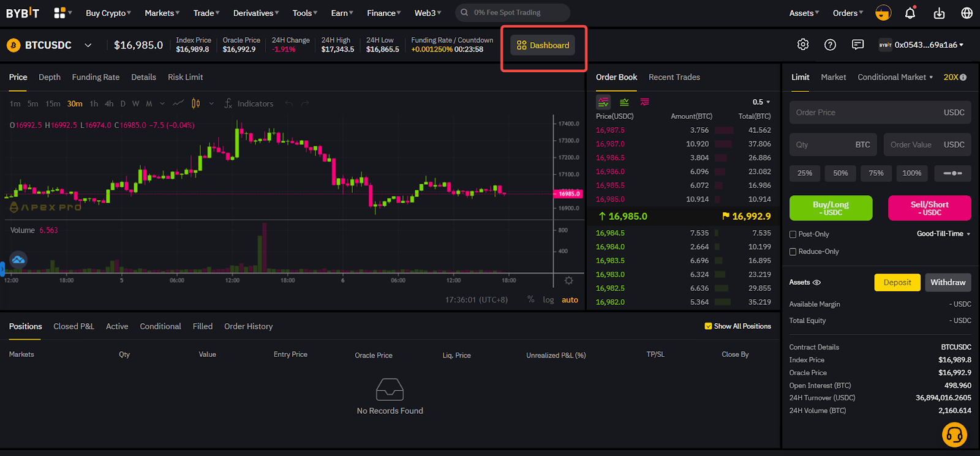
Task: Open the Buy Crypto dropdown
Action: tap(108, 13)
